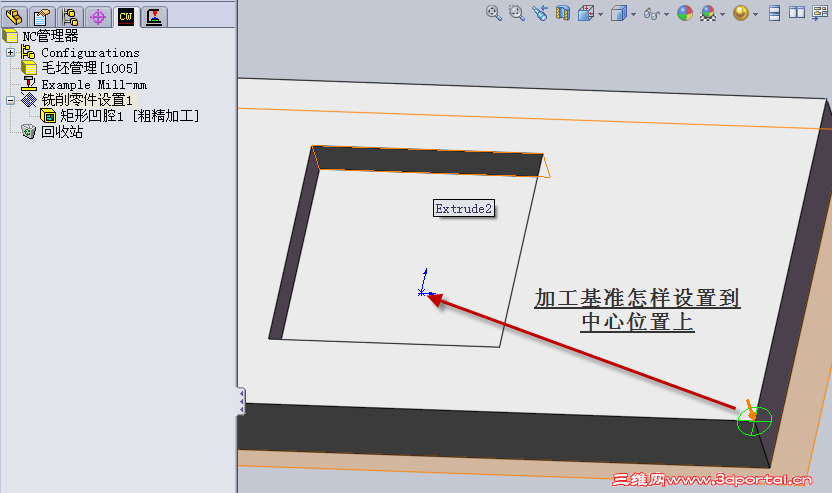Select the 回收站 recycle bin item
The height and width of the screenshot is (493, 832).
point(62,132)
